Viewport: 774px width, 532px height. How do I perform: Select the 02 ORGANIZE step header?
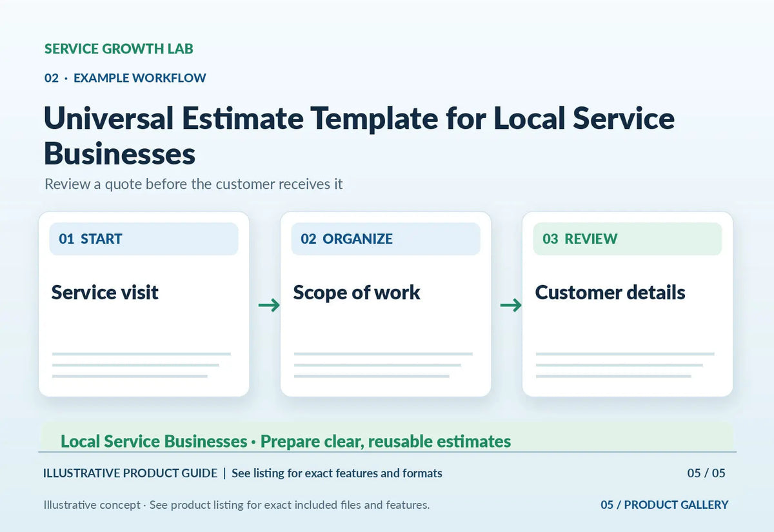coord(386,239)
